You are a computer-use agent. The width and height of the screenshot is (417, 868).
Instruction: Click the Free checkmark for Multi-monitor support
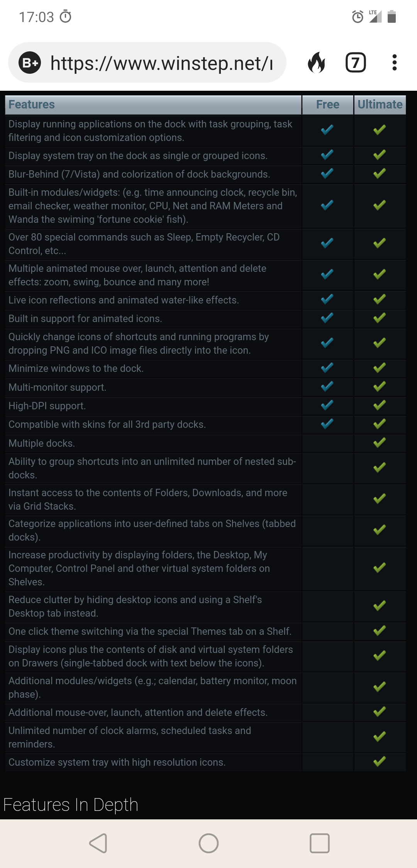point(327,386)
